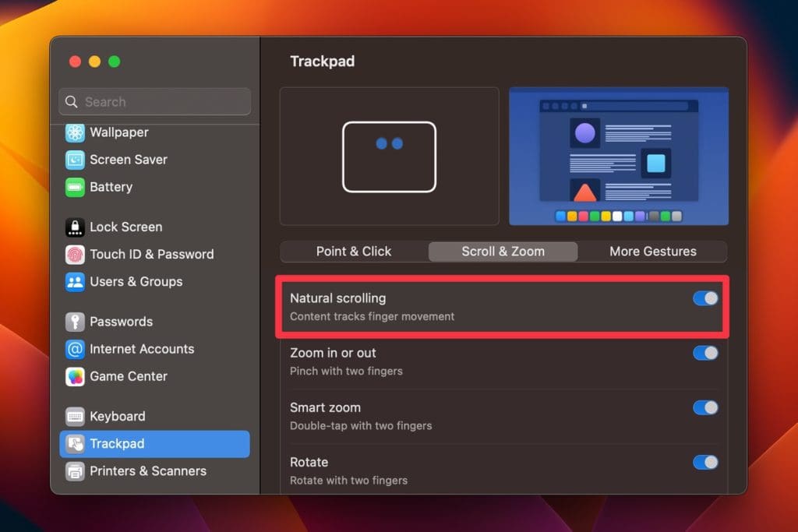Screen dimensions: 798x532
Task: Click the green Battery icon
Action: (x=75, y=187)
